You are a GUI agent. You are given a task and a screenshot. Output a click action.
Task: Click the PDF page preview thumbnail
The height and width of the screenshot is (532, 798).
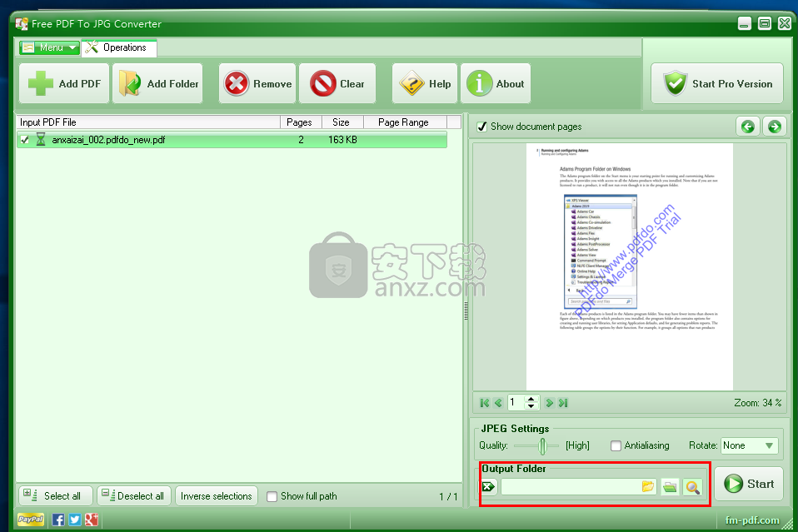click(630, 266)
